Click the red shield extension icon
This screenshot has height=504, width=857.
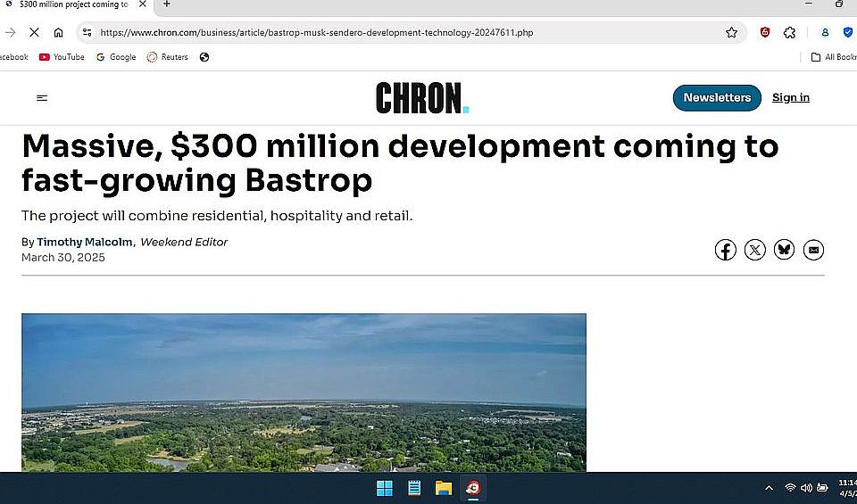(x=765, y=32)
